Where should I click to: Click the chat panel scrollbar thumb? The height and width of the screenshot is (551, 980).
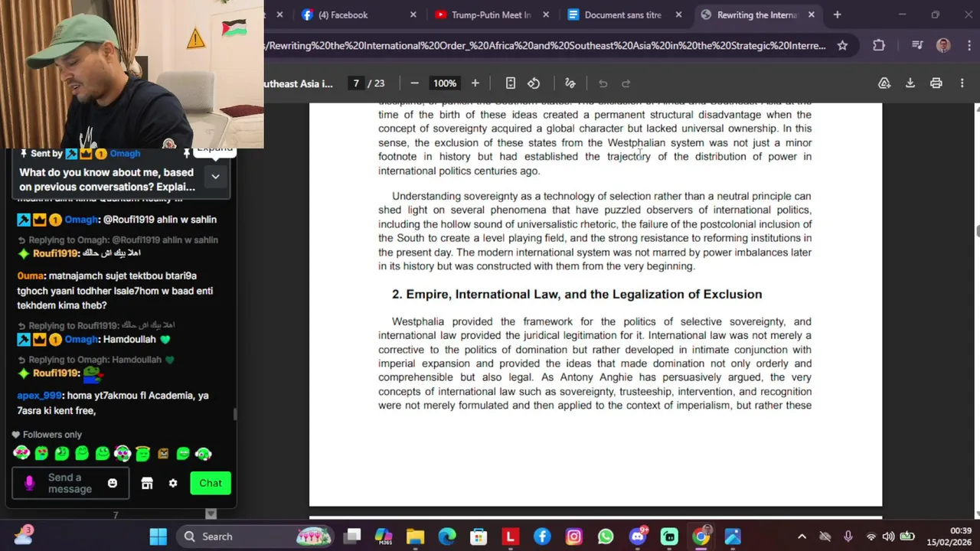235,414
